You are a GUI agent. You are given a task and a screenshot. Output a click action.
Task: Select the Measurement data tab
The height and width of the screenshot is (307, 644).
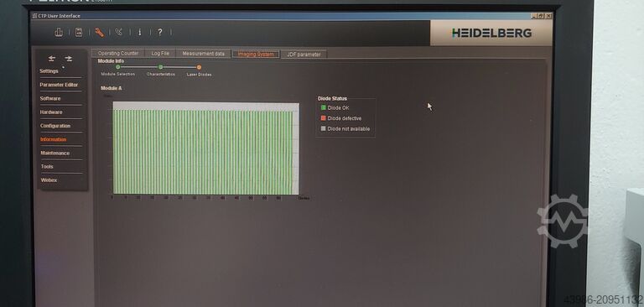[x=203, y=54]
